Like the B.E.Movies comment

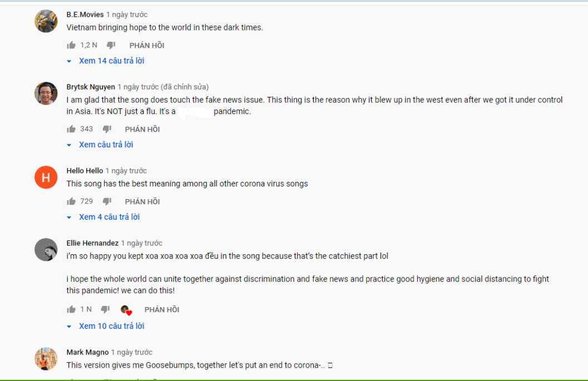click(71, 46)
